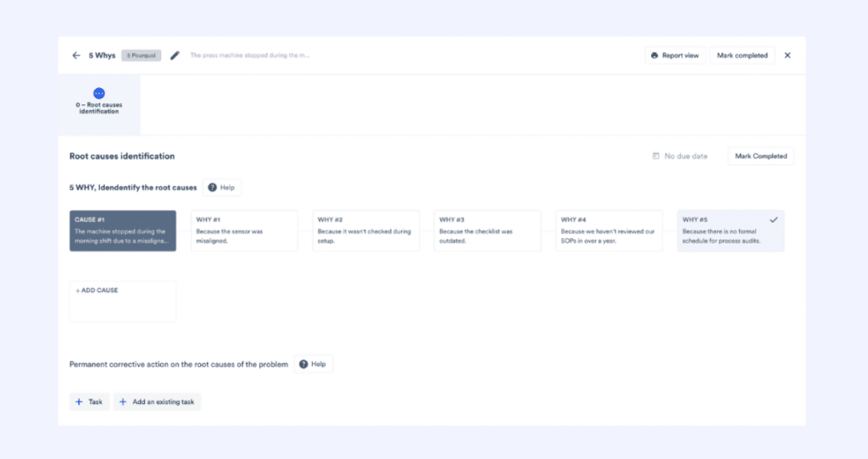
Task: Click the back arrow beside 5 Whys
Action: click(x=76, y=56)
